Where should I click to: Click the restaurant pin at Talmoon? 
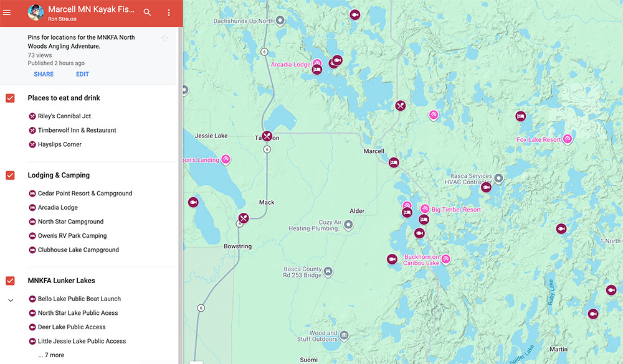point(267,136)
